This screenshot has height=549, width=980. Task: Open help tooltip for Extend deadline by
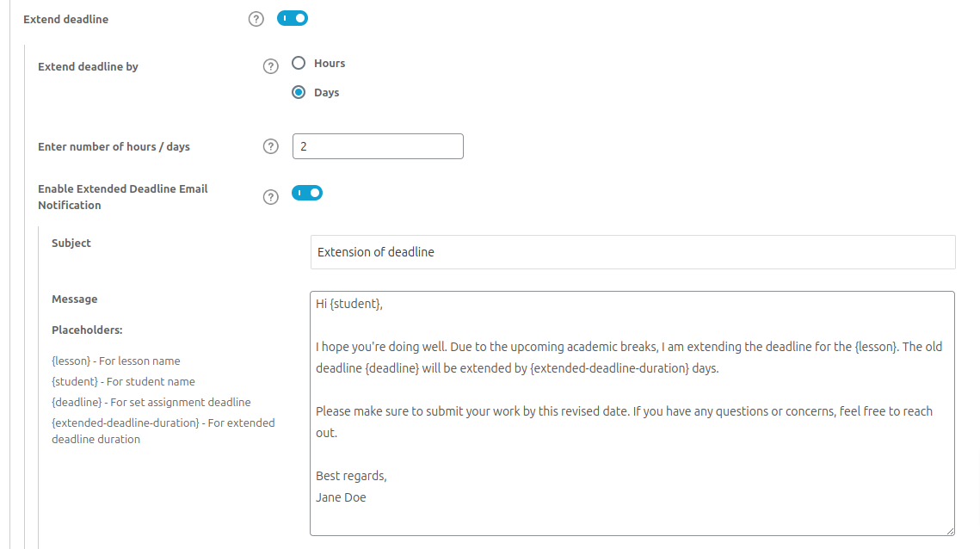coord(271,66)
